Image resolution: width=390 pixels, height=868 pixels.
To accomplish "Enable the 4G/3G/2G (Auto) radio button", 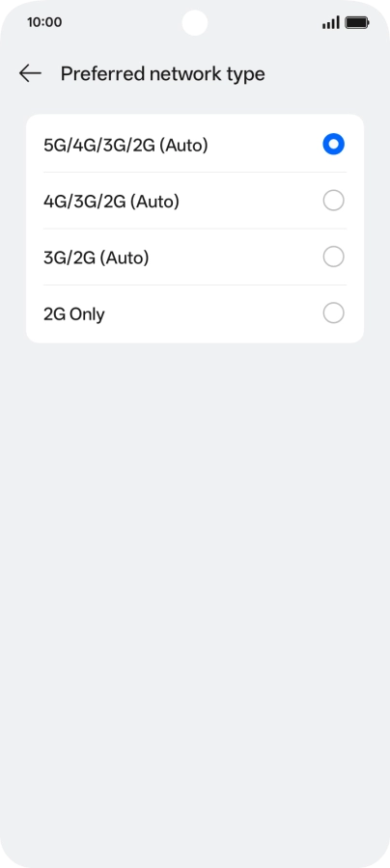I will point(333,201).
